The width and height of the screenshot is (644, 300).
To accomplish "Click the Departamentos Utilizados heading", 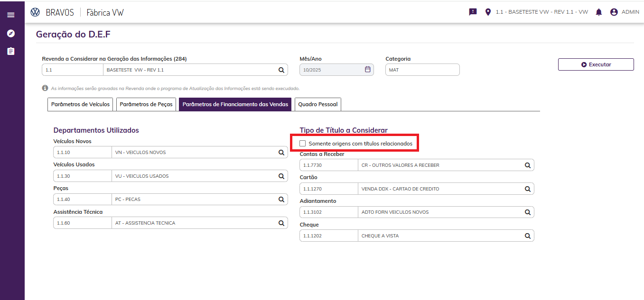I will [96, 130].
